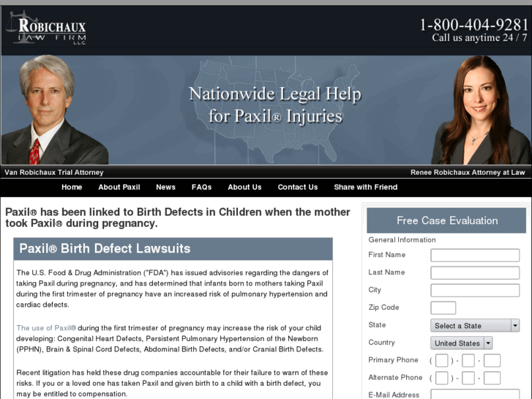The image size is (532, 399).
Task: Open the Contact Us page
Action: (298, 187)
